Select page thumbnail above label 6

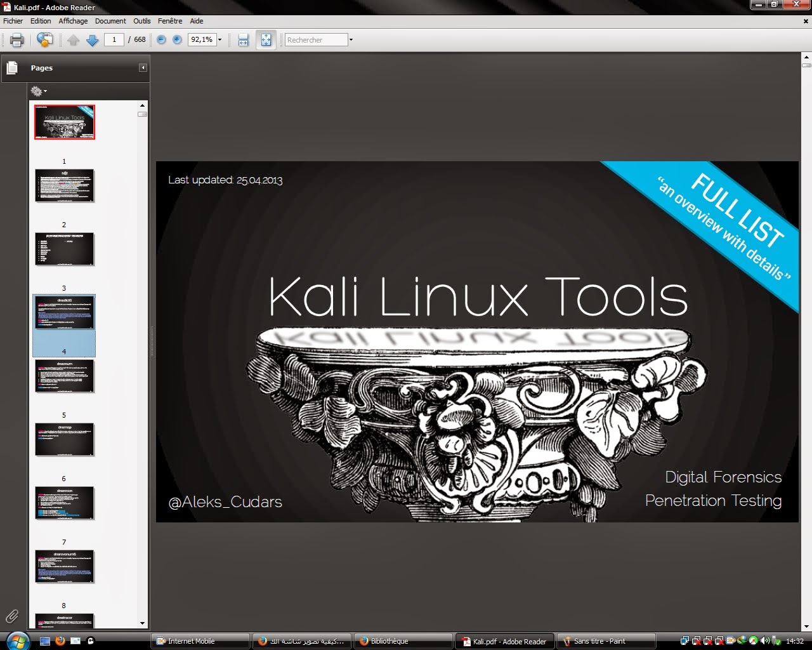64,439
